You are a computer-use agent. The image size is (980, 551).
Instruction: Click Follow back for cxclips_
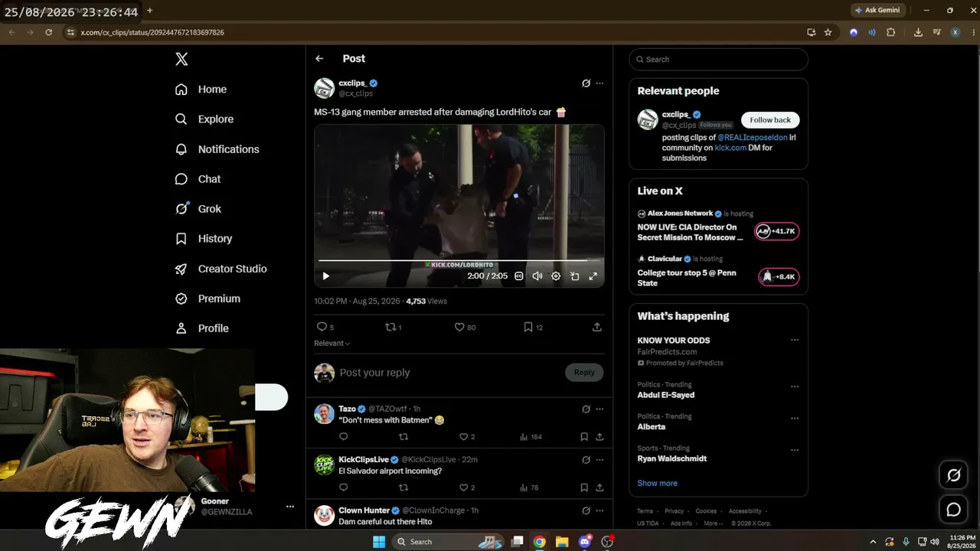[x=770, y=120]
